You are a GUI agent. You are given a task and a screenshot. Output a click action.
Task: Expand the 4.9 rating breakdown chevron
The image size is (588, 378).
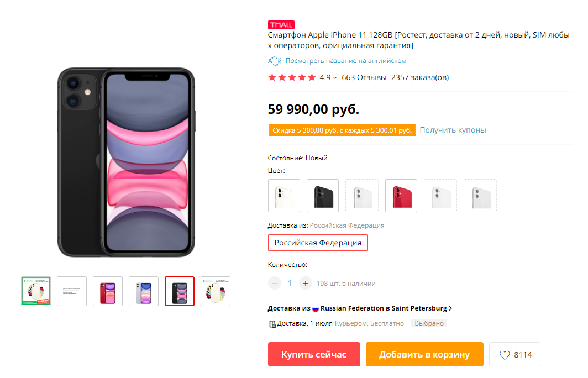tap(335, 78)
